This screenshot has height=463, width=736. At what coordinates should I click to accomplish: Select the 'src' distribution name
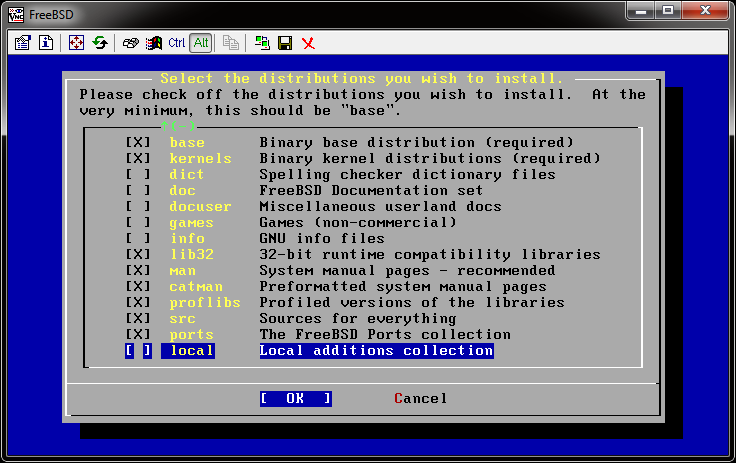tap(182, 318)
